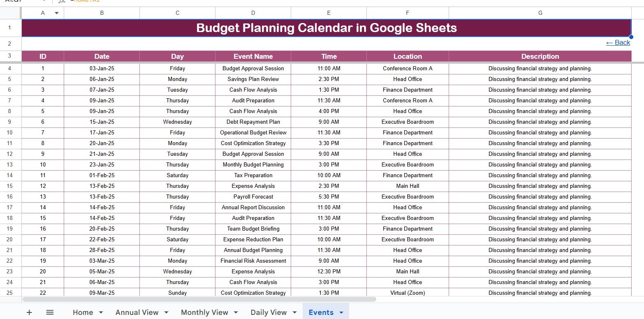
Task: Go to the Annual View tab
Action: coord(137,312)
